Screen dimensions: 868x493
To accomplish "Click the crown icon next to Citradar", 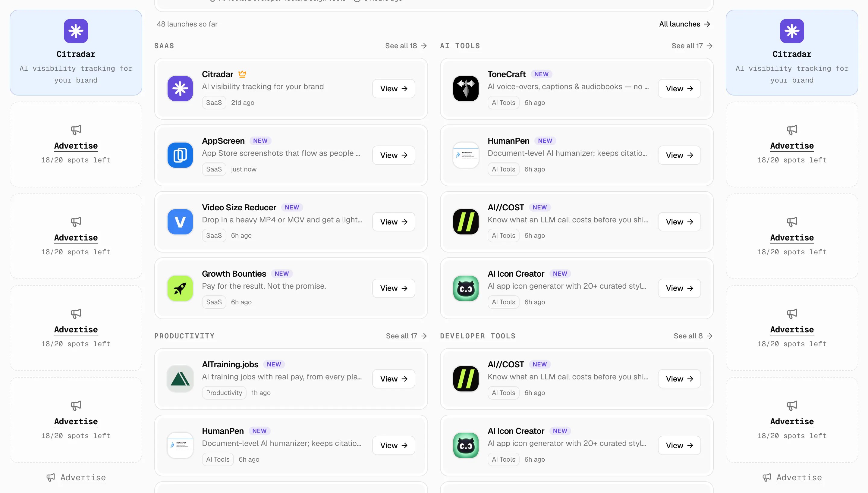I will pos(242,74).
